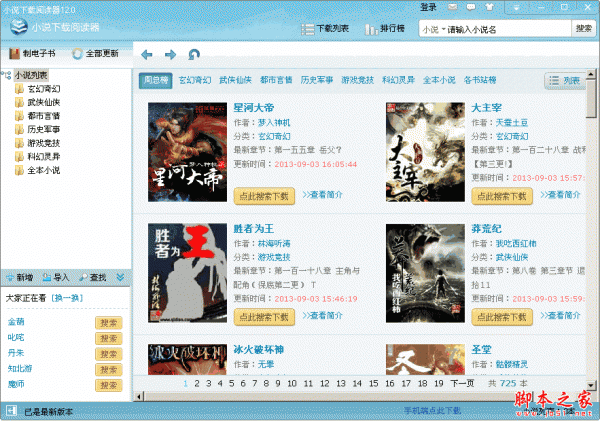This screenshot has width=600, height=421.
Task: Open the 小说 search type dropdown
Action: coord(434,29)
